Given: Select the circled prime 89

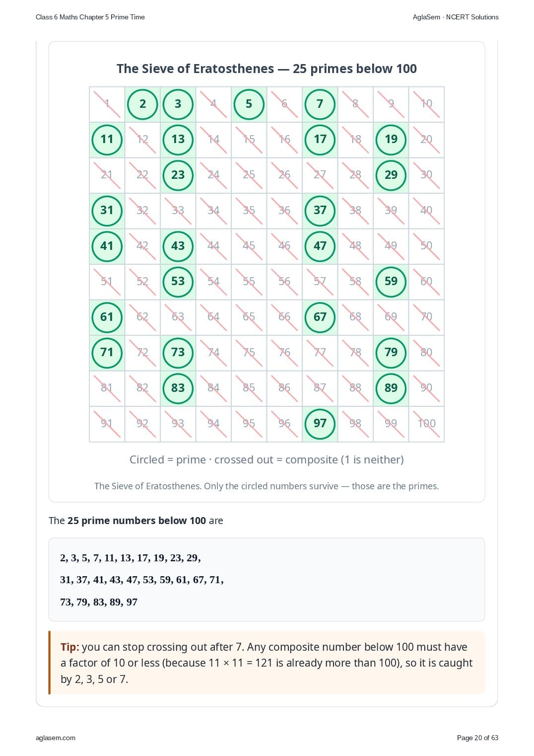Looking at the screenshot, I should click(x=391, y=388).
